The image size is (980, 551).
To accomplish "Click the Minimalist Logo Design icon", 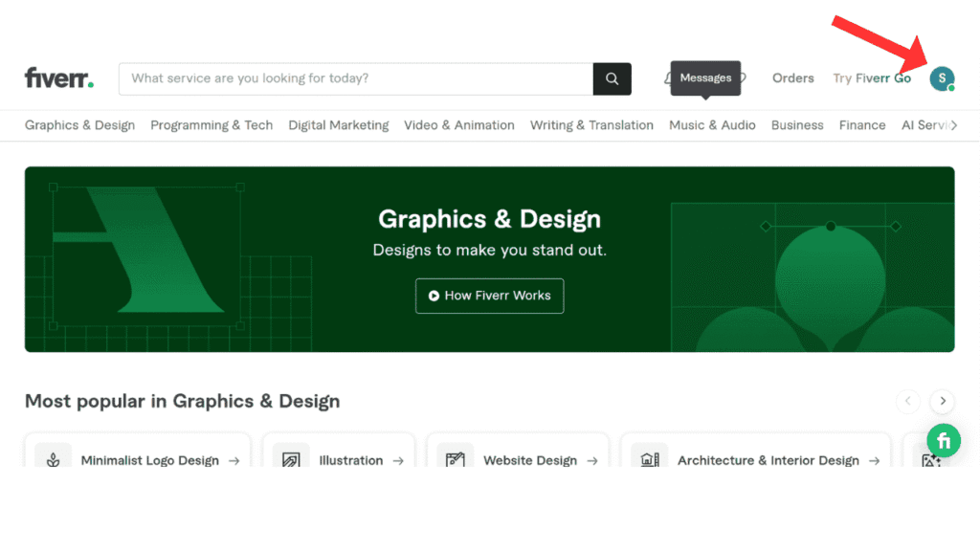I will coord(54,460).
